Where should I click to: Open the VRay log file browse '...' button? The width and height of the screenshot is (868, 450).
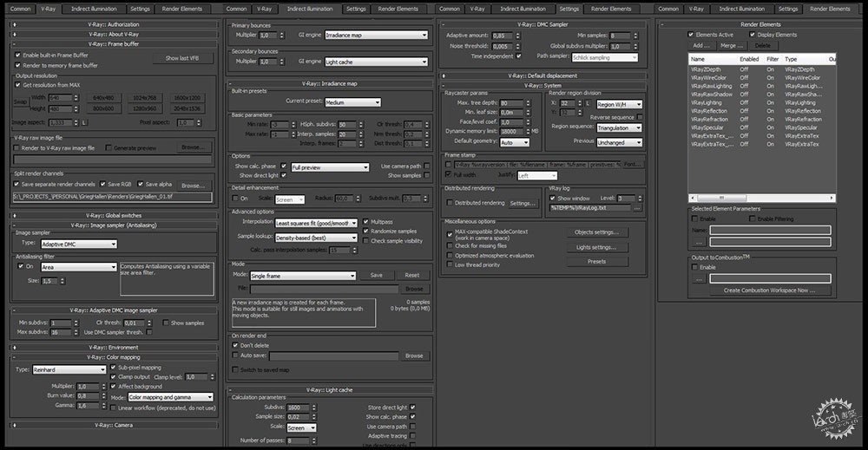click(637, 208)
